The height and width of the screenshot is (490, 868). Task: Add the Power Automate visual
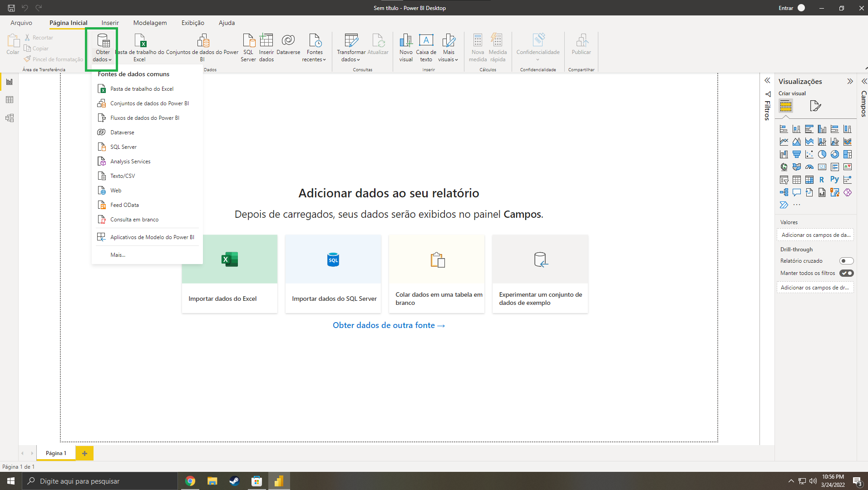784,205
